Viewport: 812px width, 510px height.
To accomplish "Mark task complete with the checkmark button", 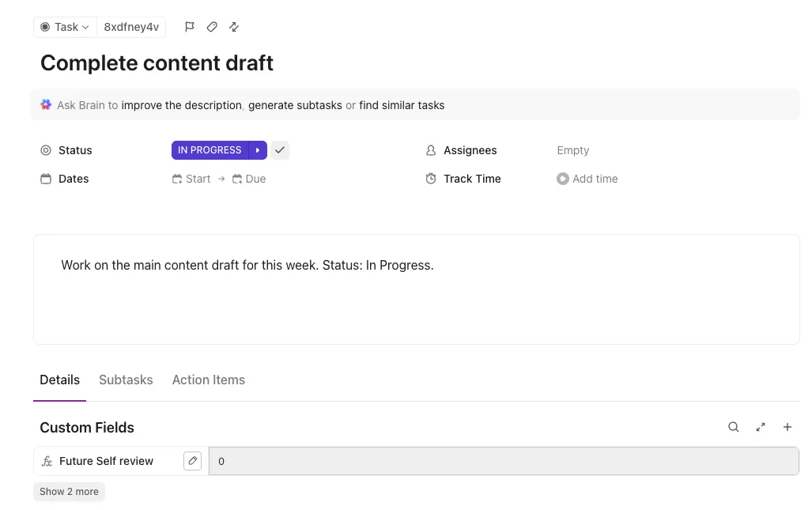I will pos(280,150).
